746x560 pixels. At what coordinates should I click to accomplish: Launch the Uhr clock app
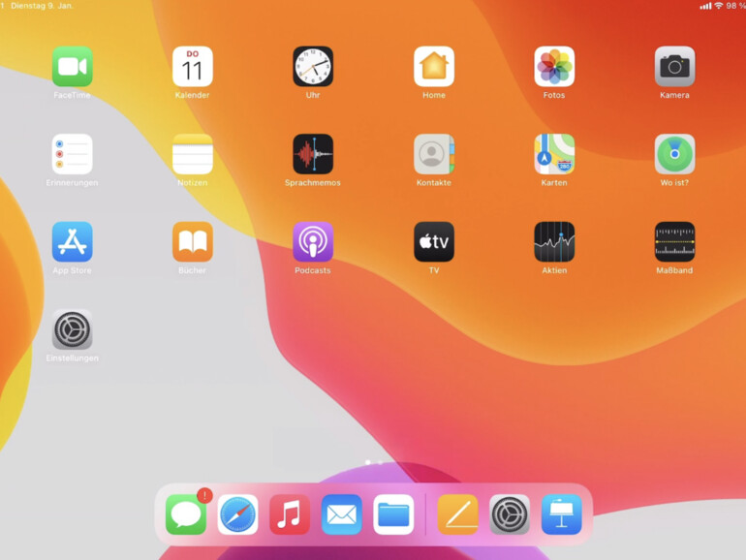pyautogui.click(x=313, y=67)
